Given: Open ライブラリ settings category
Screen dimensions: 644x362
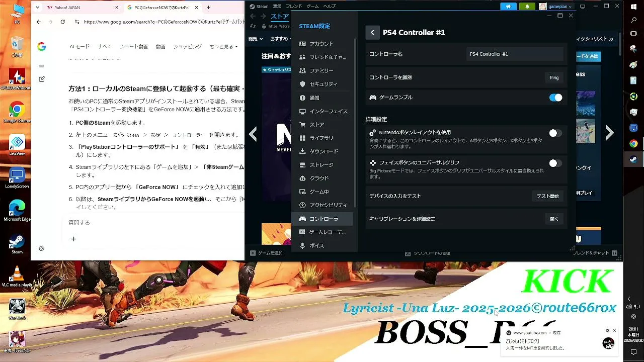Looking at the screenshot, I should point(322,138).
